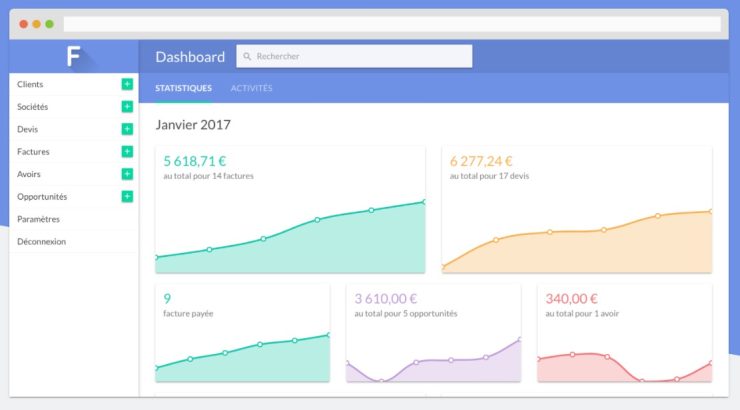Add a new Facture via plus icon
The height and width of the screenshot is (410, 740).
click(127, 151)
